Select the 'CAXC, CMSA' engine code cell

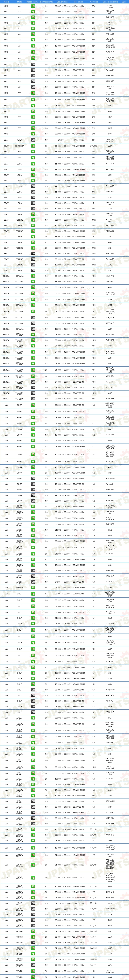(110, 6)
